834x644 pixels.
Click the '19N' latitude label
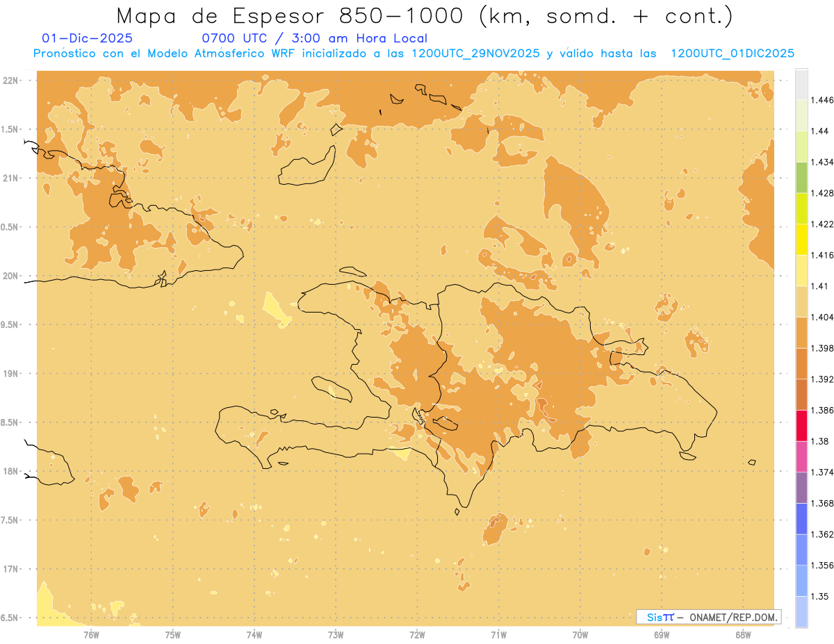click(11, 374)
